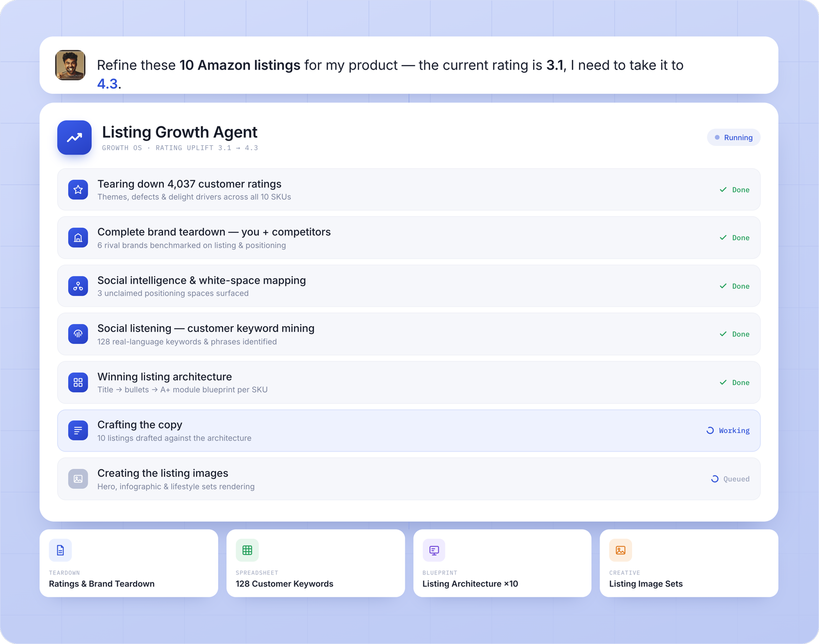Click Done checkmark on social intelligence row
Viewport: 819px width, 644px height.
723,286
